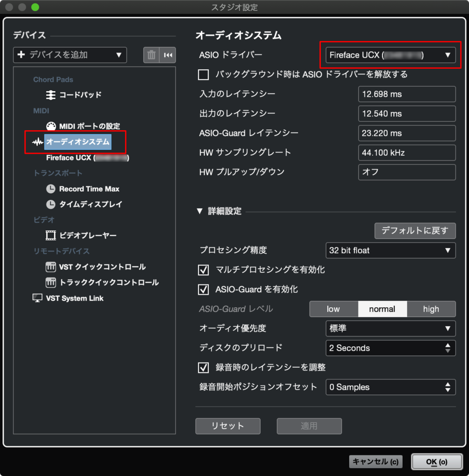
Task: Increase the ディスクのプリロード value
Action: 448,345
